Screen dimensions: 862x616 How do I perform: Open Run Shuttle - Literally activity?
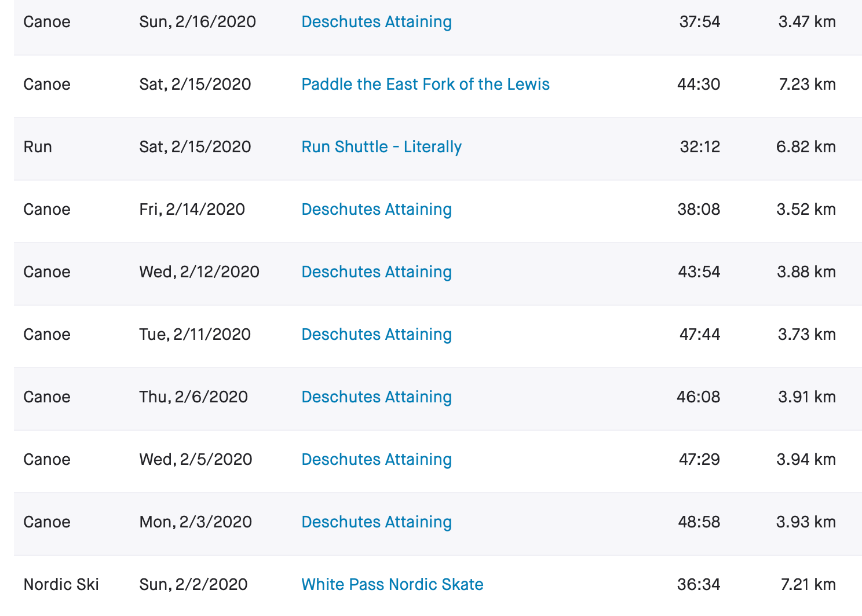click(x=381, y=147)
